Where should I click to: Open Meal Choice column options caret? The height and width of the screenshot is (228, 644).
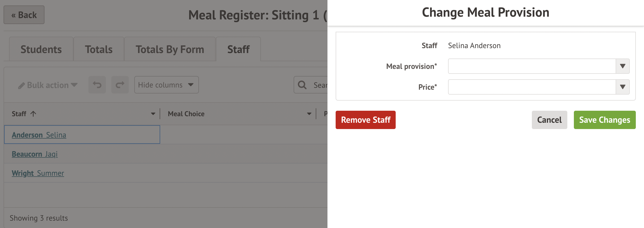click(x=309, y=114)
